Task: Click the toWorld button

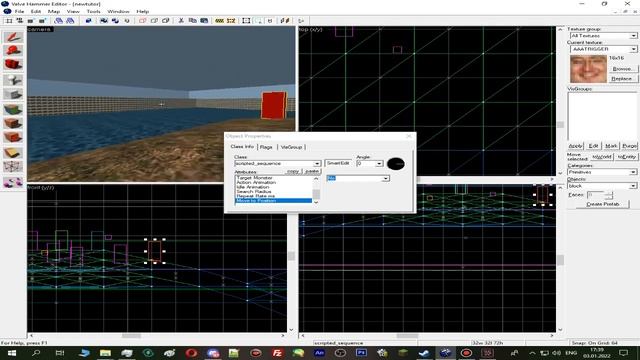Action: tap(602, 157)
